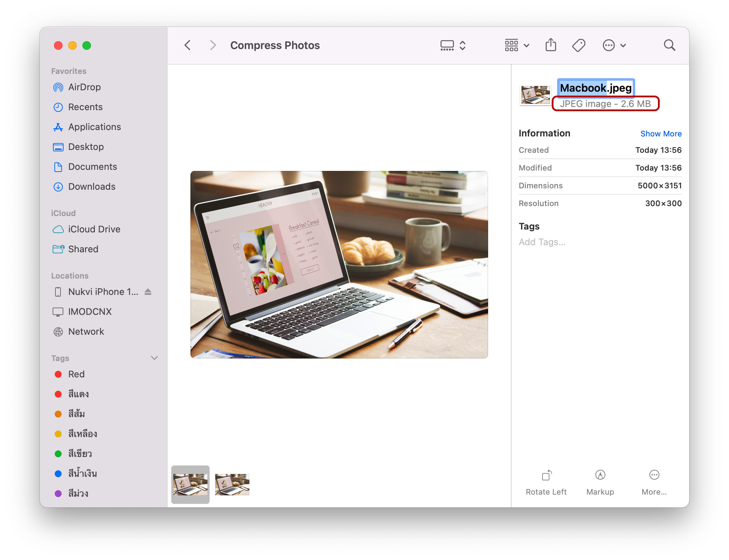Open AirDrop in the sidebar
This screenshot has height=560, width=729.
pos(84,87)
